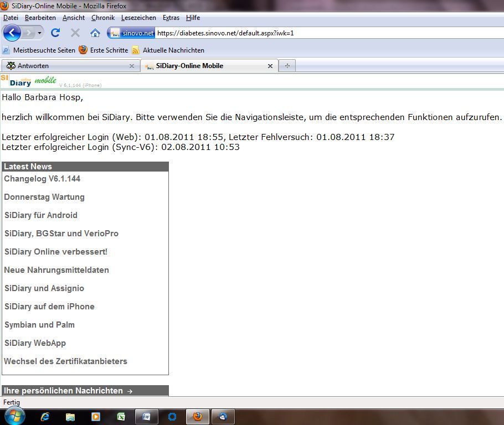Screen dimensions: 504x425
Task: Click the Letzter erfolgreicher Login (Sync-V6) line
Action: tap(121, 147)
